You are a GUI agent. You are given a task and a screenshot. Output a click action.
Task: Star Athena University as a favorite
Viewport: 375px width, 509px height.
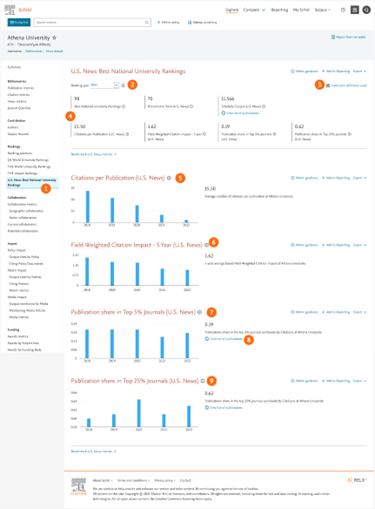[54, 38]
